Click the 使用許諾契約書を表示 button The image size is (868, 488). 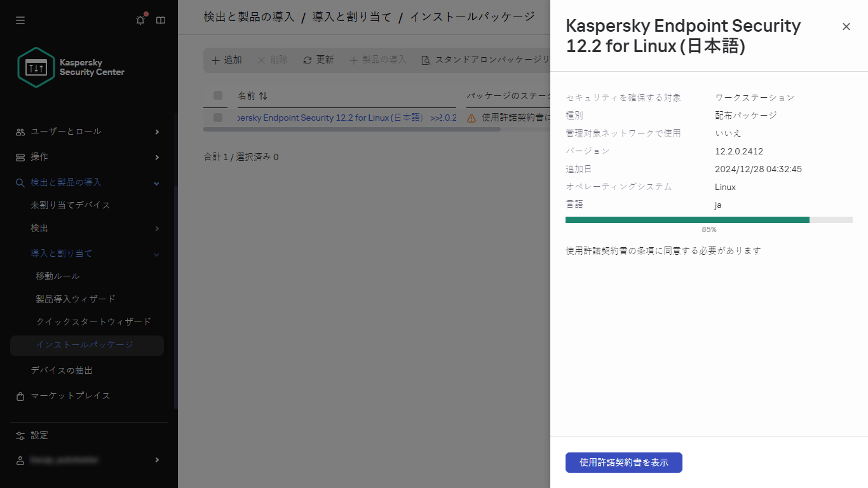pos(623,463)
